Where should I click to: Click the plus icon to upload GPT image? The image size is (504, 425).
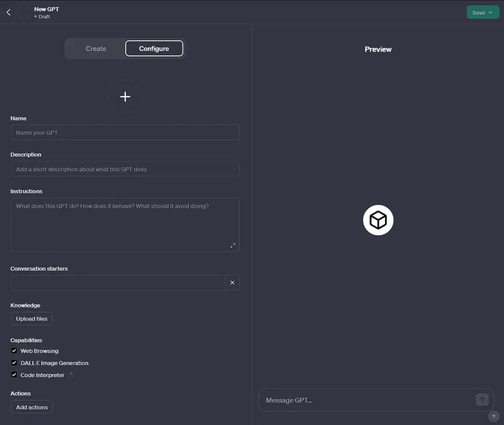pyautogui.click(x=125, y=97)
